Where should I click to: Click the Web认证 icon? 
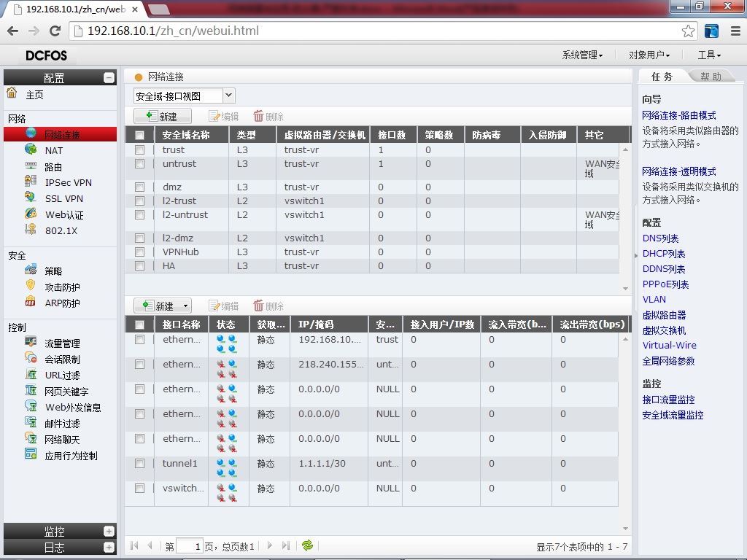coord(31,214)
